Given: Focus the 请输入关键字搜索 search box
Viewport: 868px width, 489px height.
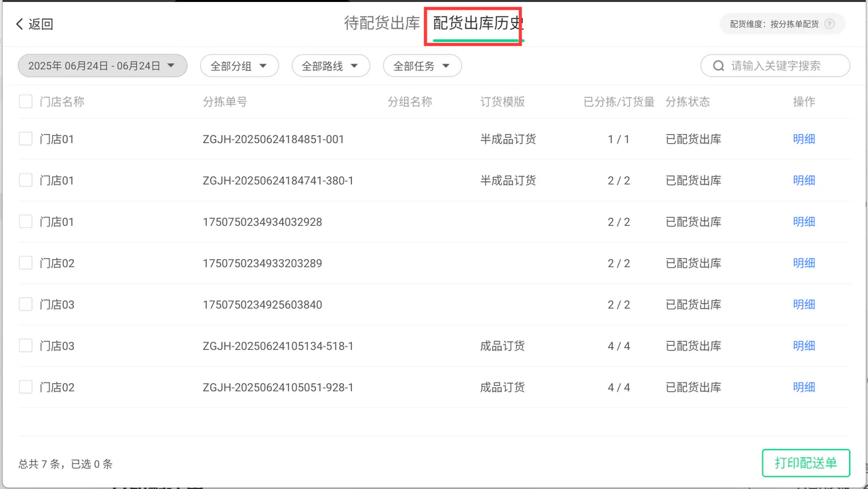Looking at the screenshot, I should (x=775, y=66).
